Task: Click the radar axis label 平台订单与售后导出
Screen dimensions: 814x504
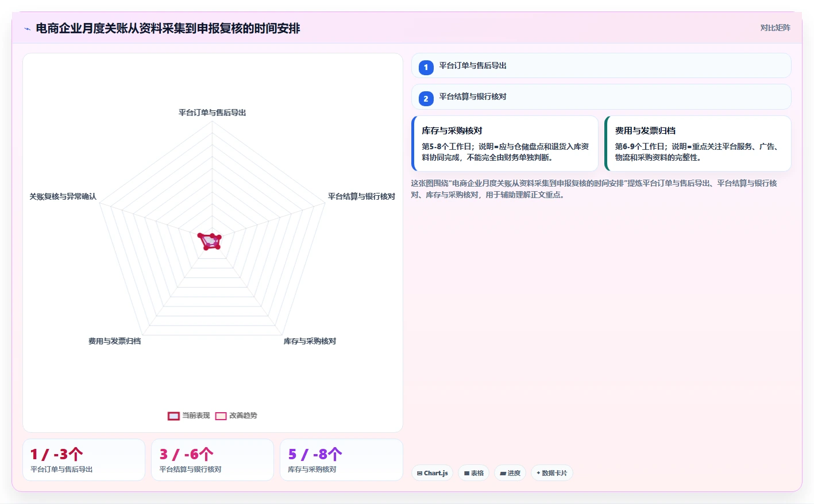Action: [x=212, y=113]
